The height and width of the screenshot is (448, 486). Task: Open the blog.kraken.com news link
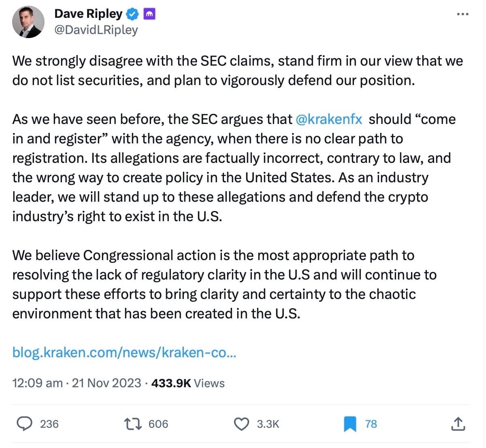pyautogui.click(x=124, y=352)
